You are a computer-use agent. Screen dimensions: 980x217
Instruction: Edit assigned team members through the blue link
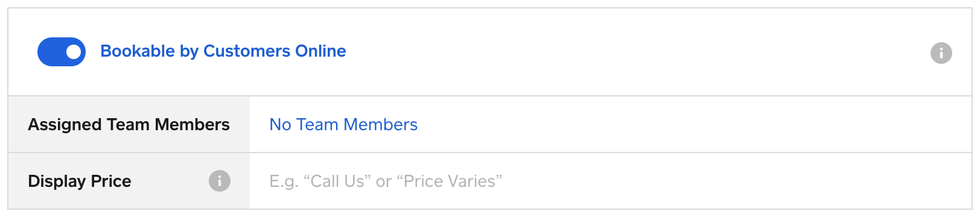(x=343, y=124)
